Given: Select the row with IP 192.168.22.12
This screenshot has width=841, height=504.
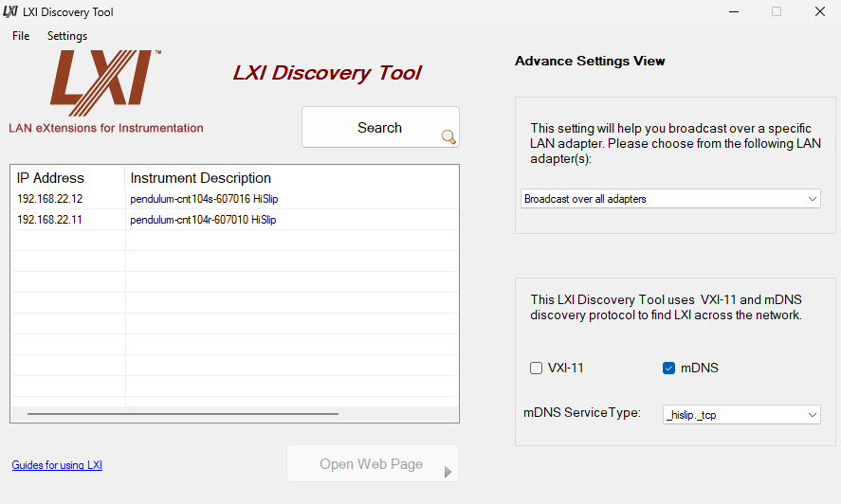Looking at the screenshot, I should tap(234, 199).
